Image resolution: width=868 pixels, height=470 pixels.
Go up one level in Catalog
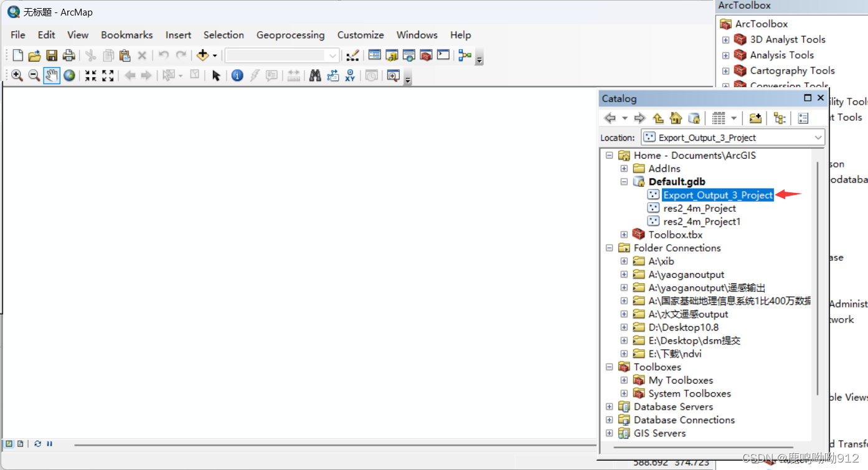tap(658, 118)
